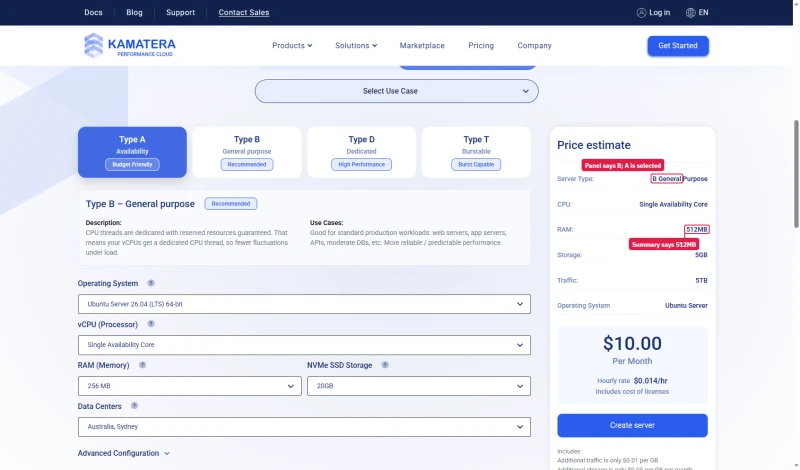The image size is (800, 470).
Task: Open the Products menu
Action: coord(292,45)
